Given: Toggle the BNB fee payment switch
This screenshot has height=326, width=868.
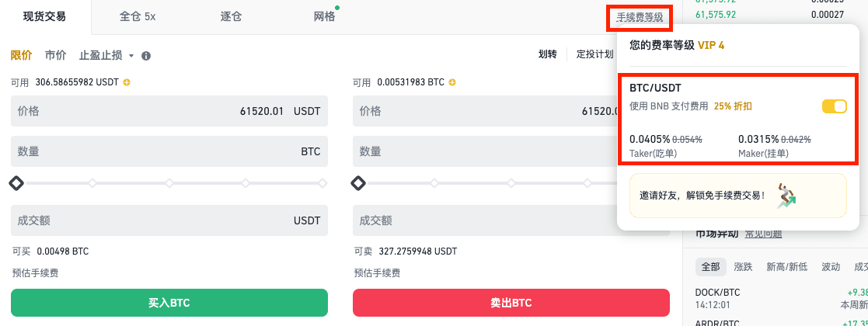Looking at the screenshot, I should (834, 106).
